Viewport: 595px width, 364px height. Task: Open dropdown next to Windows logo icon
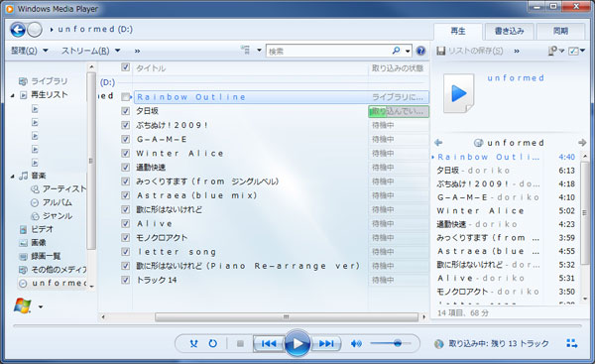coord(41,306)
